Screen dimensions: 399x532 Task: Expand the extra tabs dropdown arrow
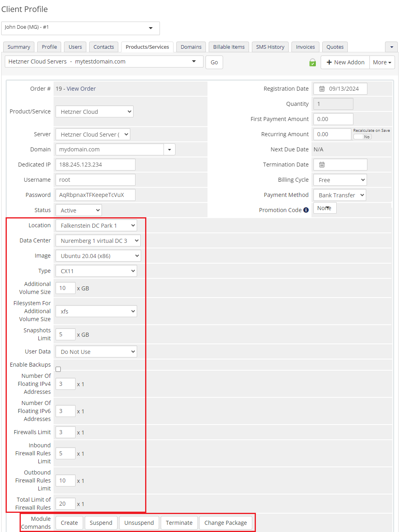[391, 47]
